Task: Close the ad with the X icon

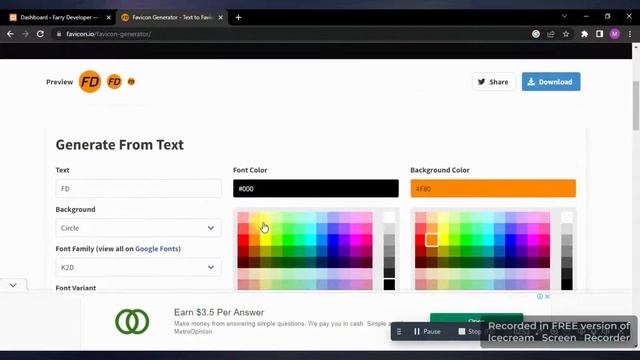Action: coord(547,297)
